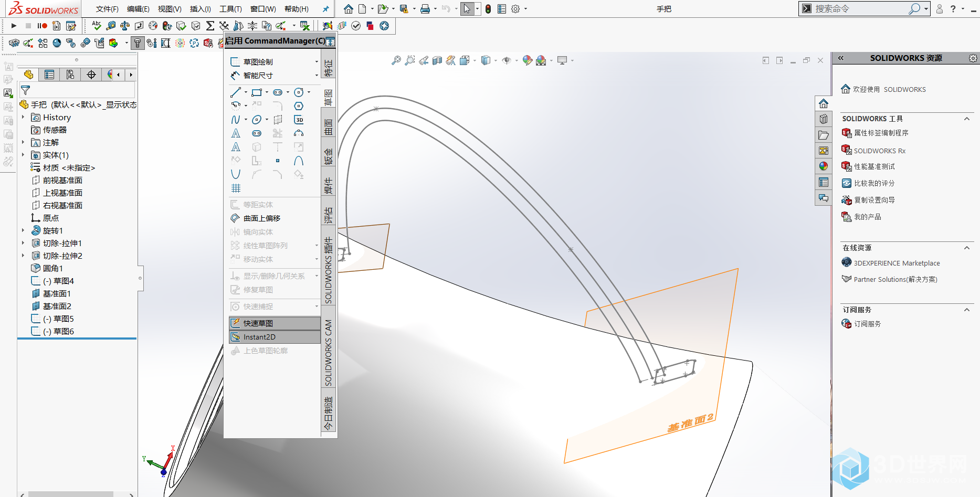Click the Home icon in top toolbar
980x497 pixels.
(x=349, y=9)
